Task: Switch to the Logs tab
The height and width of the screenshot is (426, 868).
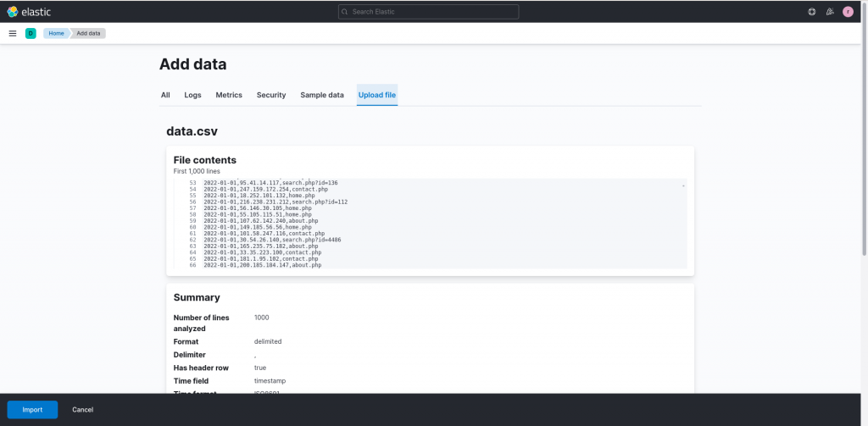Action: point(192,95)
